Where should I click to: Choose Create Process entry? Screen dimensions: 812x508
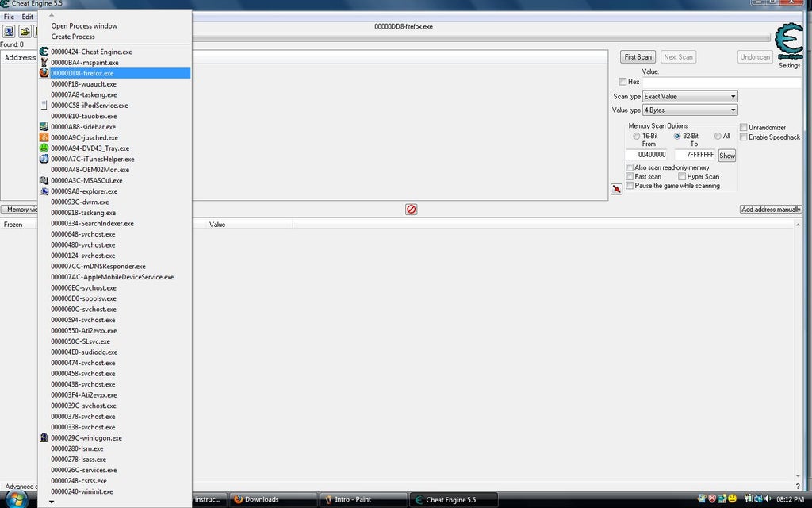click(x=73, y=37)
